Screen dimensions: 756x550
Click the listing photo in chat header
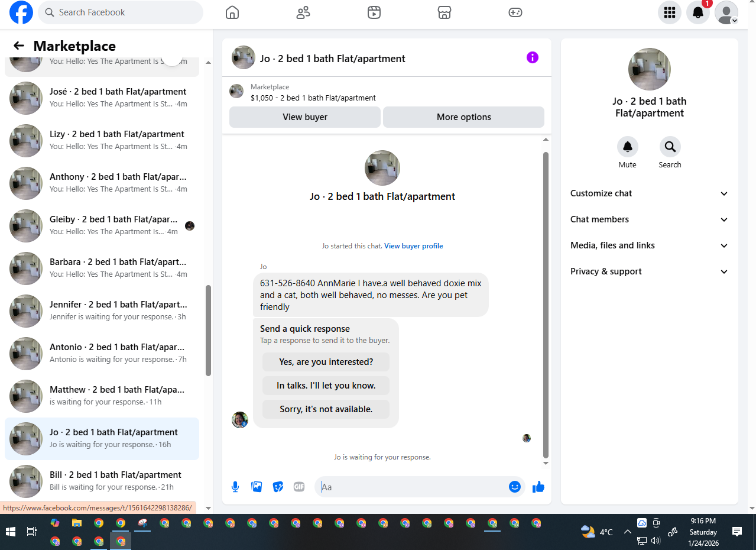(244, 57)
